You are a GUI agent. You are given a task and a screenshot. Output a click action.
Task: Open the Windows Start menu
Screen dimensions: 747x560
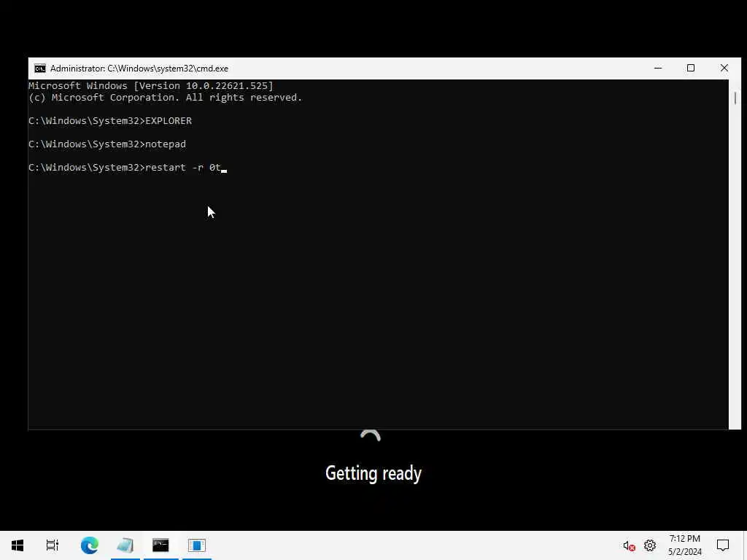tap(18, 545)
